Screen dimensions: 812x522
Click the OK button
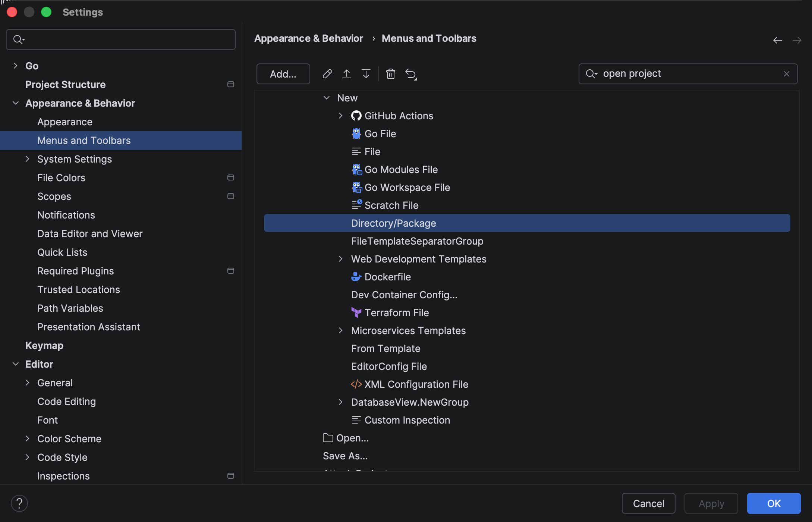tap(774, 503)
